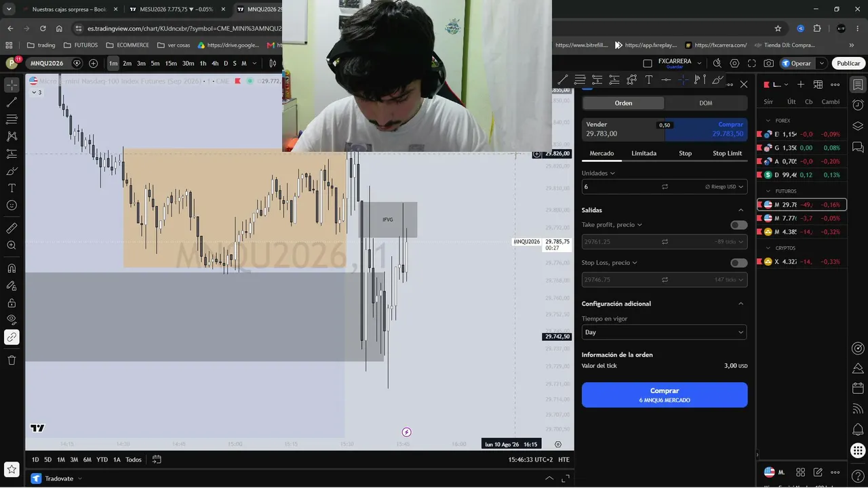Select the trend line tool in left toolbar
Screen dimensions: 868x488
point(12,102)
